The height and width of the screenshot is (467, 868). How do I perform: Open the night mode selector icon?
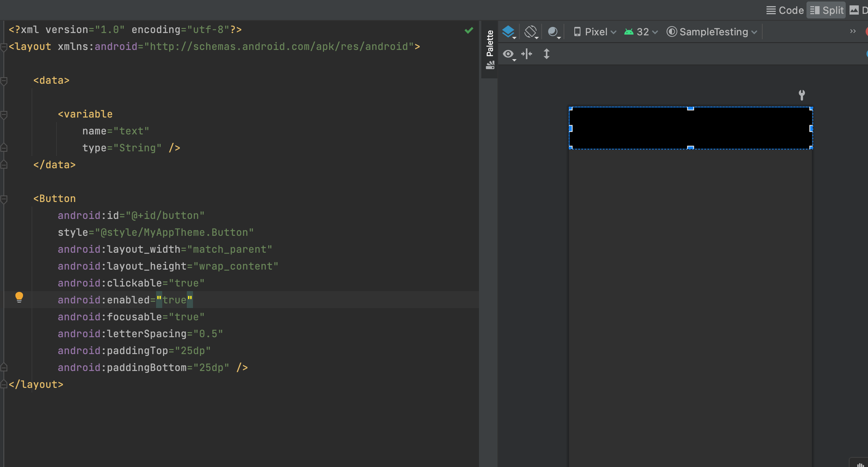554,32
